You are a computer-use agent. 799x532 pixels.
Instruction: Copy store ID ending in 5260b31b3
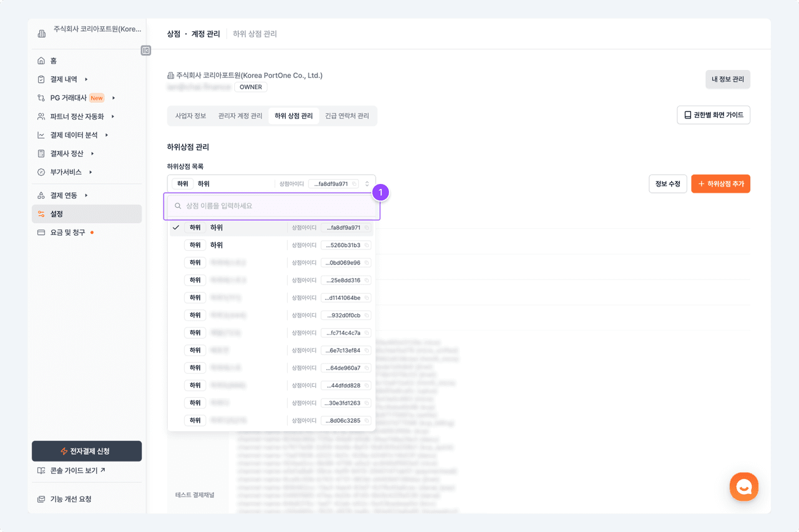(x=367, y=245)
